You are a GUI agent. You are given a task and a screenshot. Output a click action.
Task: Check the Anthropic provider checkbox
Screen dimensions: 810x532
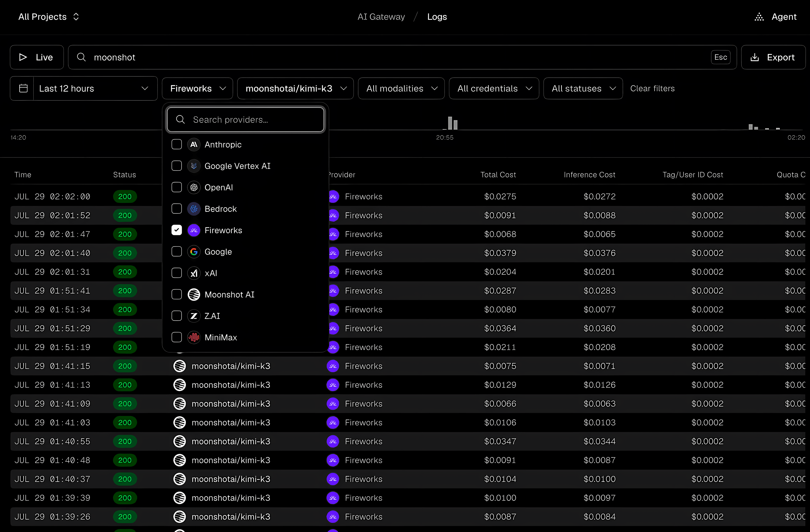pyautogui.click(x=177, y=145)
